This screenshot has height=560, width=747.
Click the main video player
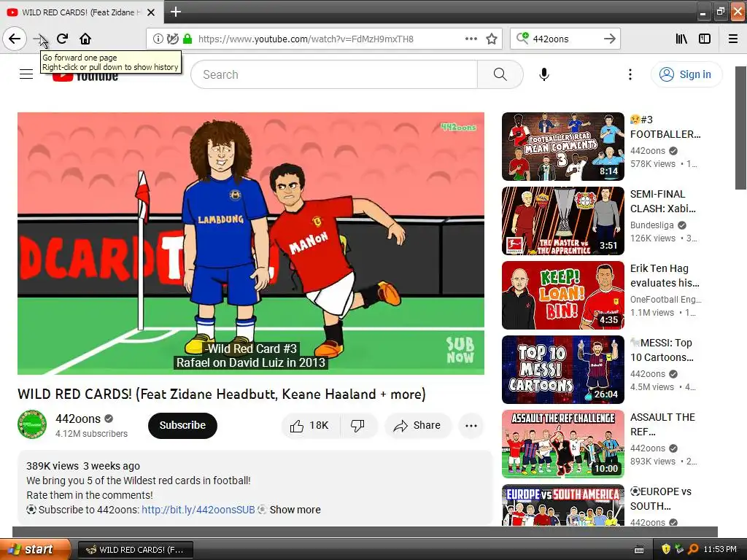point(251,244)
